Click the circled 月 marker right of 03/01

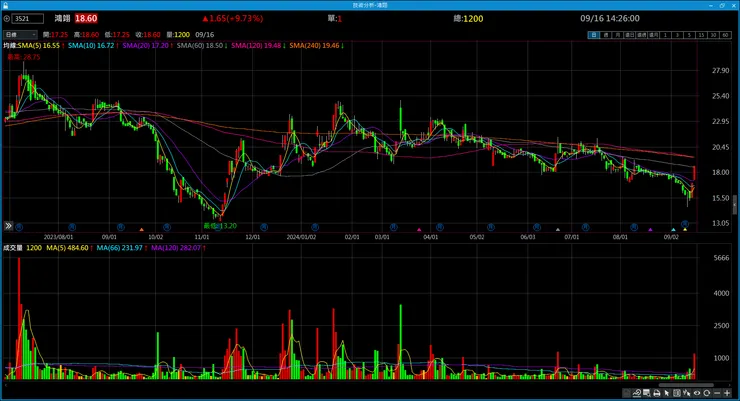393,227
